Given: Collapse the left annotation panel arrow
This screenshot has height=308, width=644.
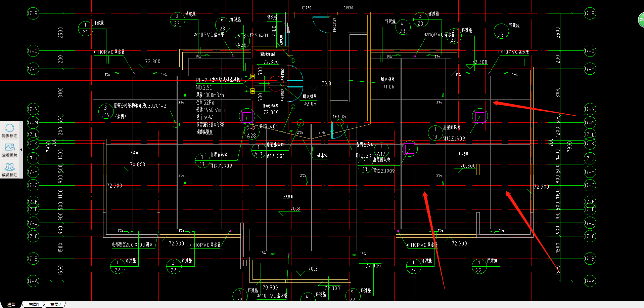Looking at the screenshot, I should click(21, 150).
